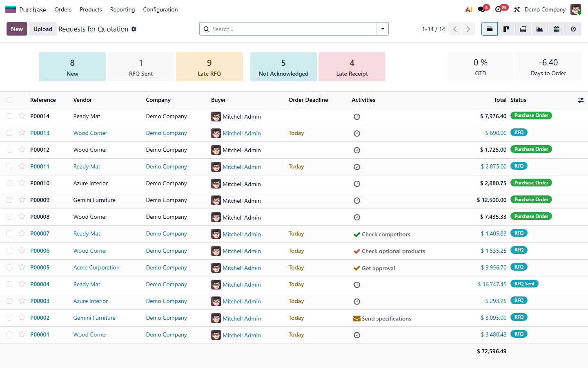
Task: Switch to Kanban view
Action: pos(506,29)
